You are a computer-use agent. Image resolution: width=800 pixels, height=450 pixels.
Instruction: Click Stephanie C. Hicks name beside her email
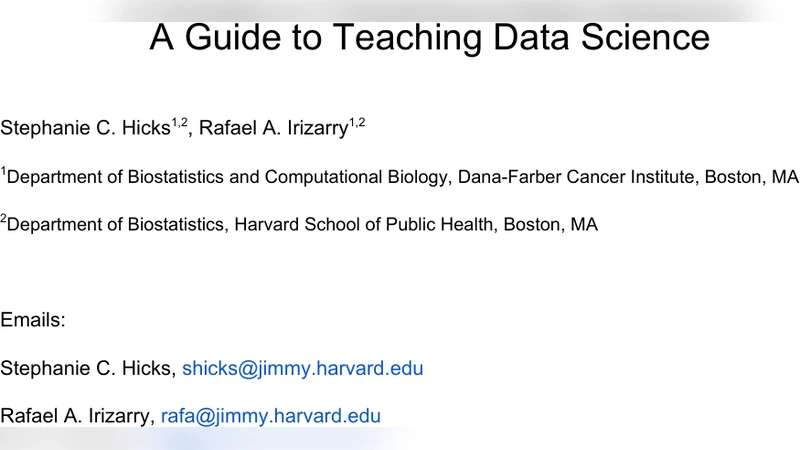(x=86, y=369)
